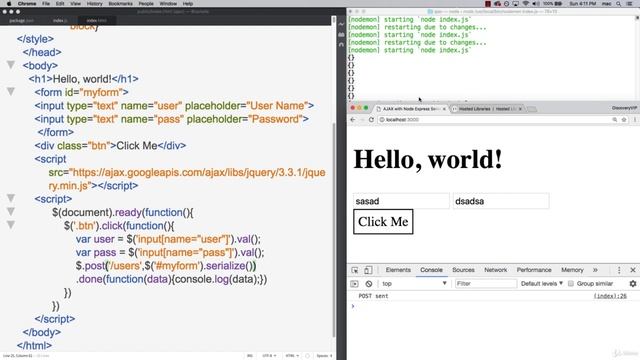Open the Default levels dropdown
640x360 pixels.
point(542,284)
